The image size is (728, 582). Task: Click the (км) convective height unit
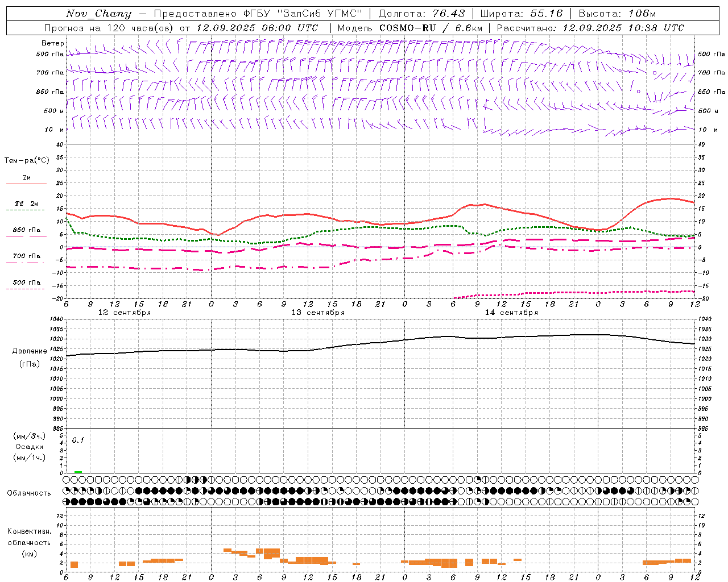[29, 554]
